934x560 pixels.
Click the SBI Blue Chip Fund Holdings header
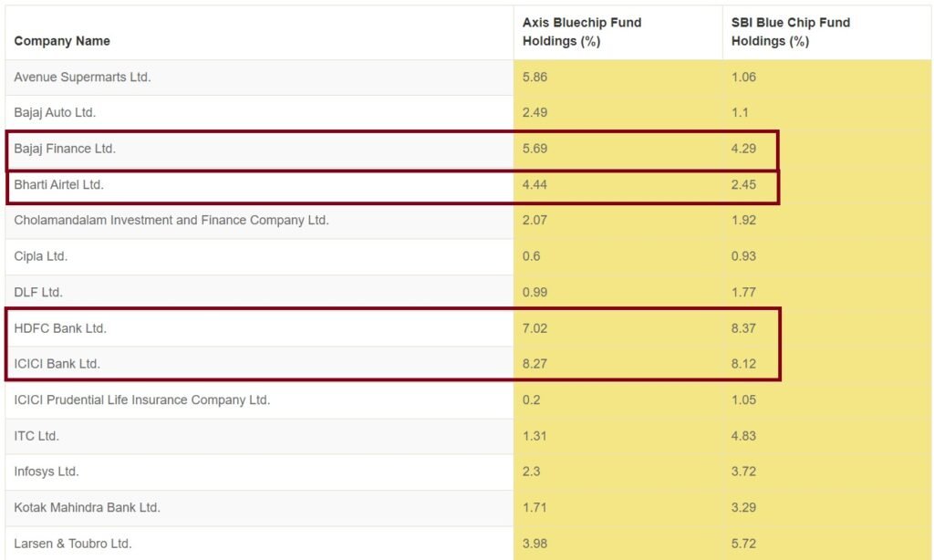790,32
